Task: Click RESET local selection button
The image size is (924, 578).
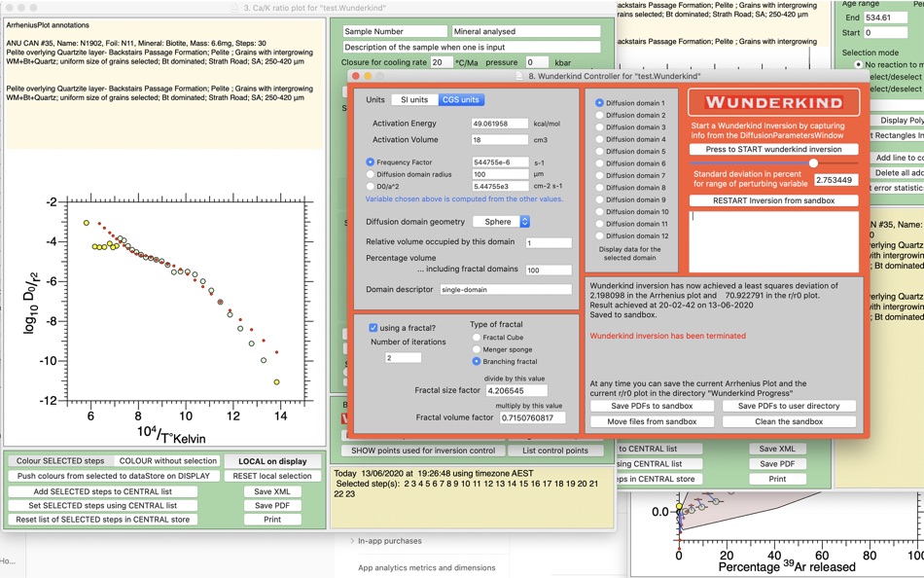Action: (272, 476)
